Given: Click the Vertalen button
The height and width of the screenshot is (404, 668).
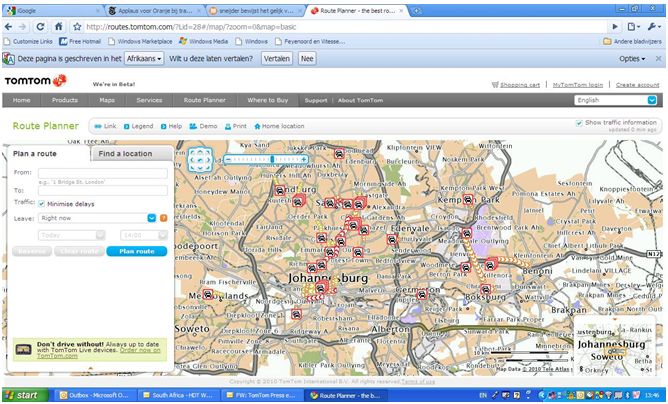Looking at the screenshot, I should (277, 59).
